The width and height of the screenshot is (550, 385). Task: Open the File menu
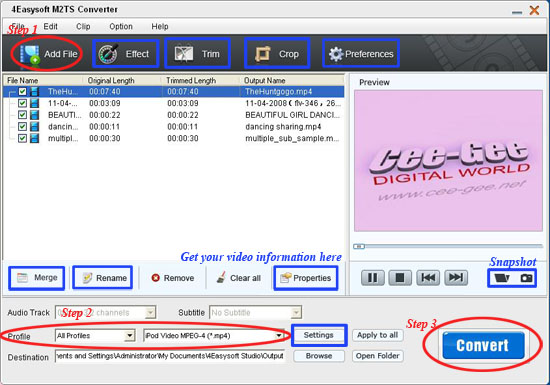point(18,27)
